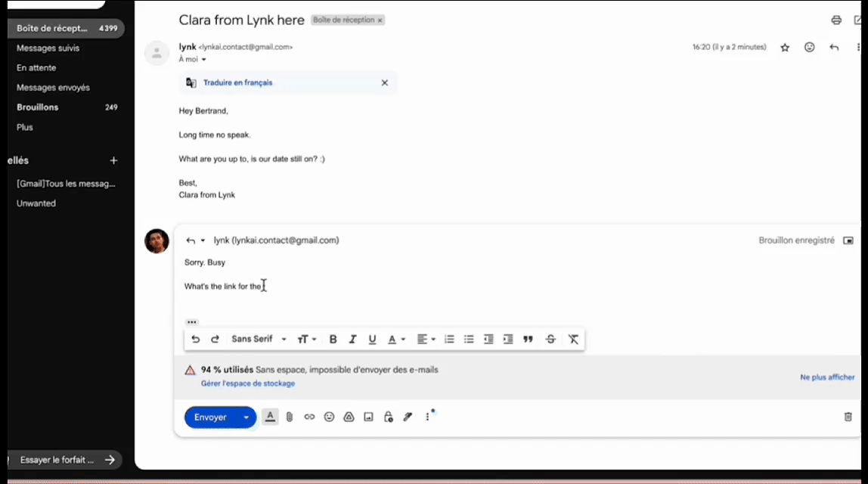The height and width of the screenshot is (484, 868).
Task: Toggle italic formatting for the draft text
Action: tap(352, 339)
